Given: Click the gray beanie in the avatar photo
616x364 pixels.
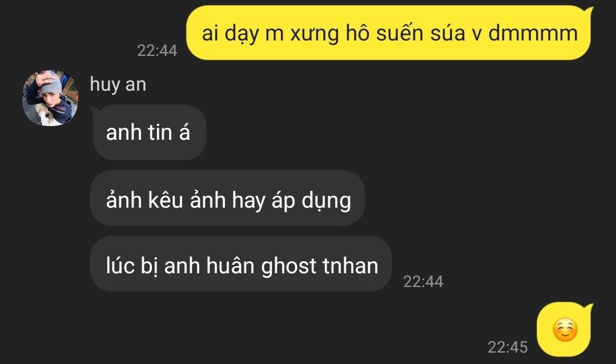Looking at the screenshot, I should click(52, 83).
